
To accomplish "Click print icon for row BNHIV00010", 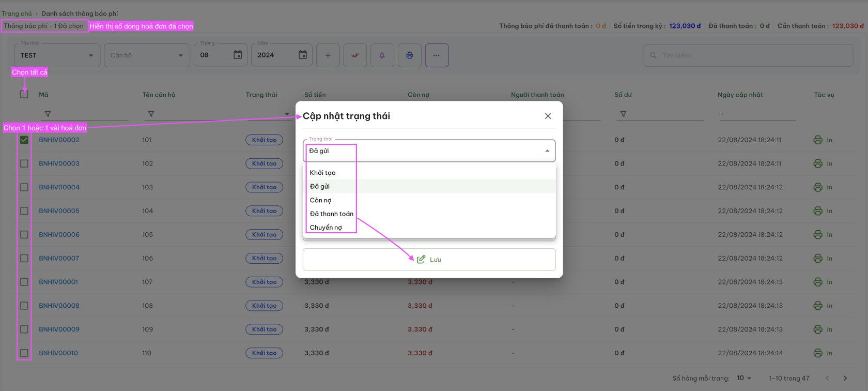I will (x=818, y=353).
